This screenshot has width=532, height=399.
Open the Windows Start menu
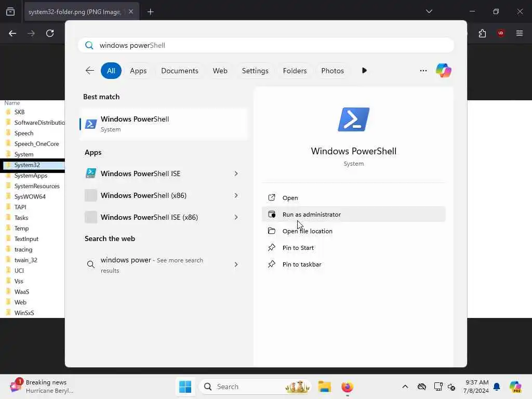coord(185,387)
